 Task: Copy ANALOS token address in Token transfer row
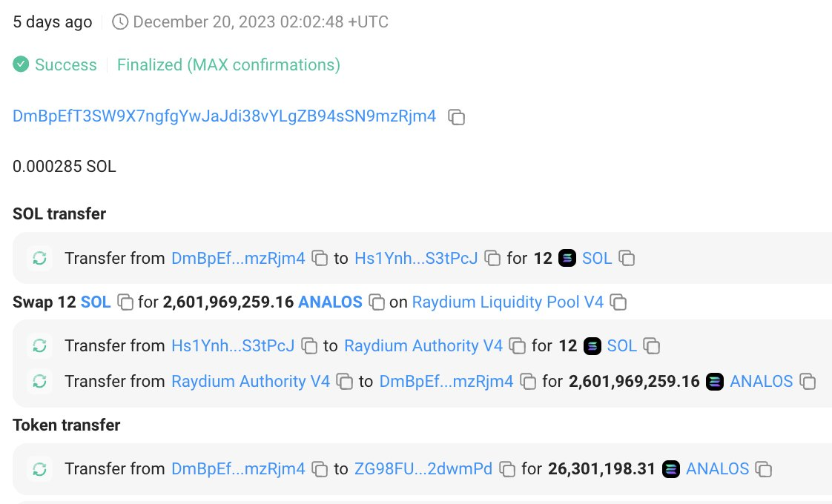click(x=764, y=469)
